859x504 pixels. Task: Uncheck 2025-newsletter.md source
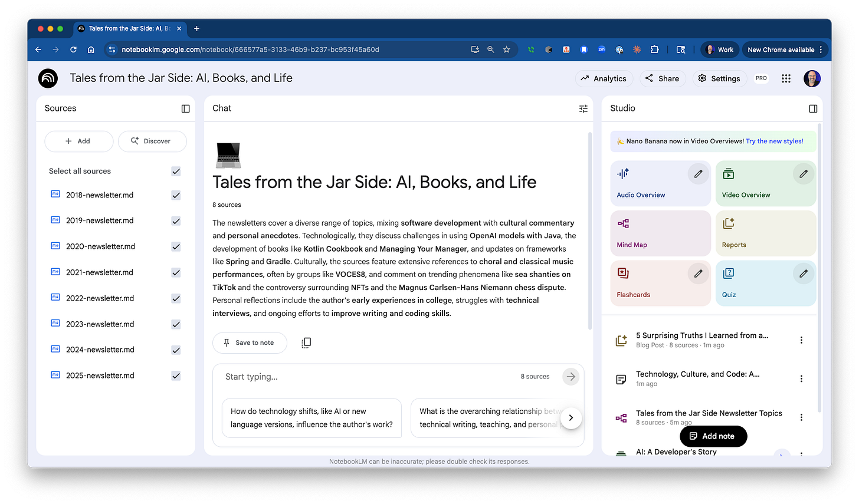pyautogui.click(x=176, y=375)
